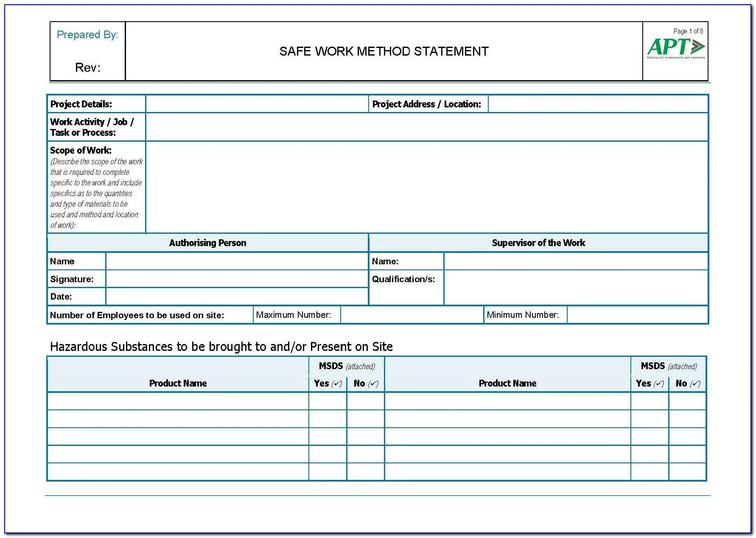This screenshot has width=756, height=538.
Task: Click the Minimum Number input field
Action: pos(638,315)
